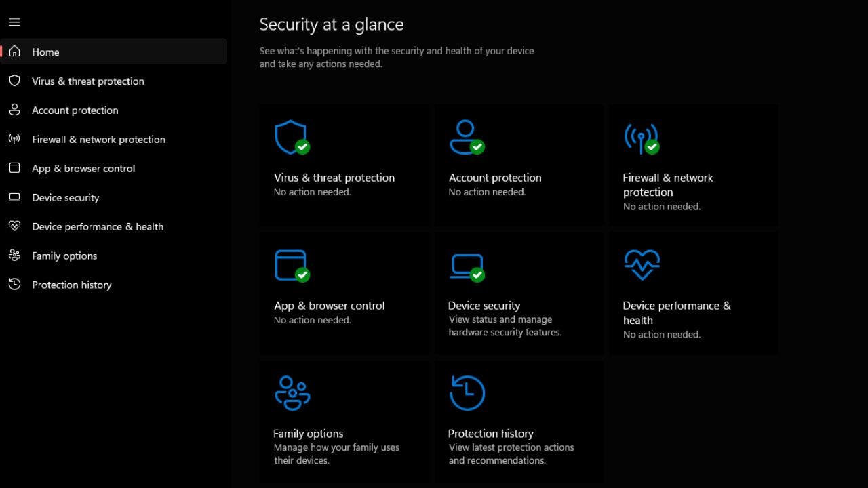
Task: Open Virus & threat protection sidebar item
Action: tap(87, 81)
